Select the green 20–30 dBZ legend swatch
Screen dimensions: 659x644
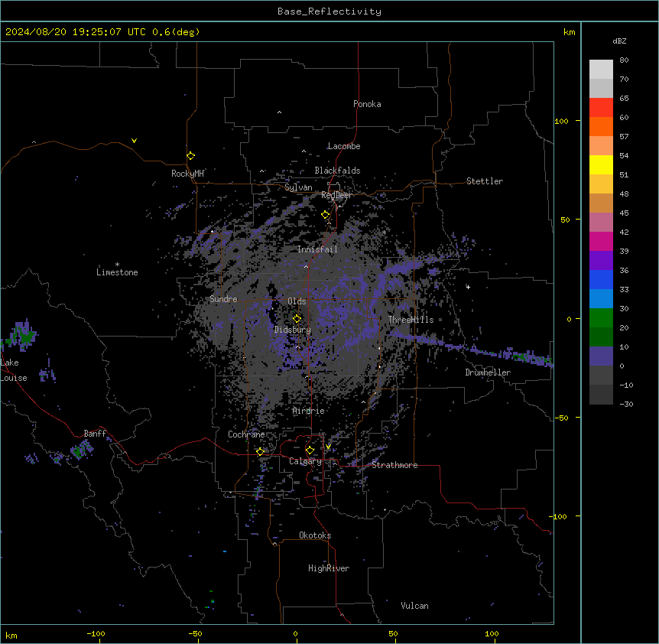(601, 317)
